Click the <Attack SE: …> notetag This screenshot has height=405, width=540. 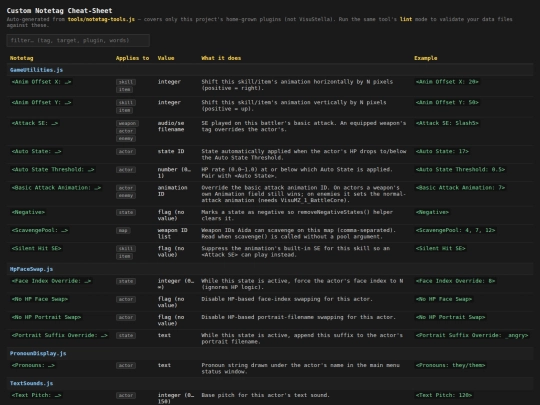tap(35, 123)
